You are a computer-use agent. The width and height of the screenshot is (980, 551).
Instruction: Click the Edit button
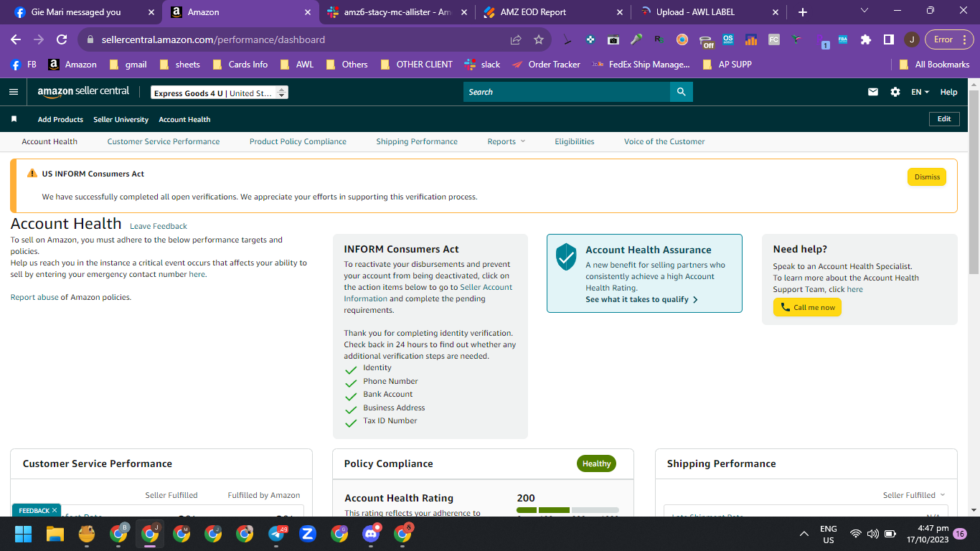[944, 119]
